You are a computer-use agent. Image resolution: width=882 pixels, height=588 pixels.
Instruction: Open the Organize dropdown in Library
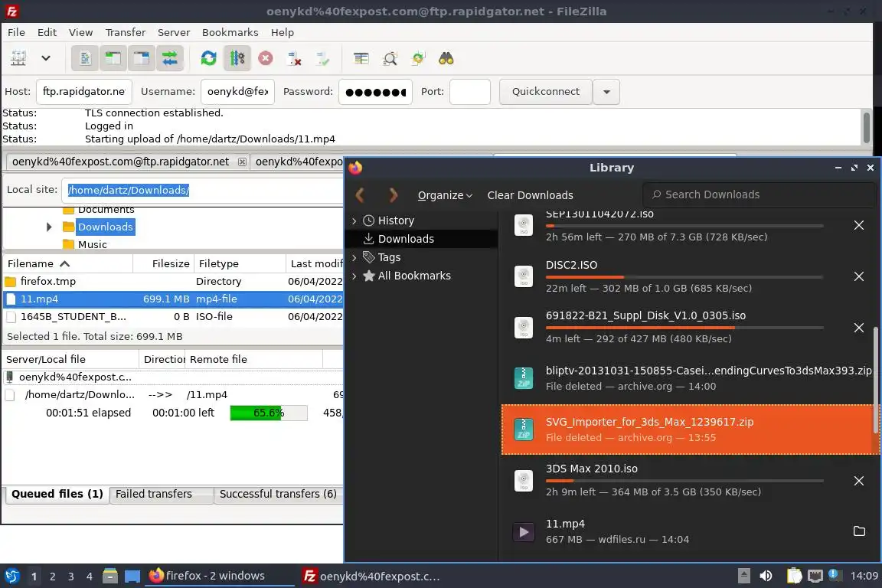444,195
